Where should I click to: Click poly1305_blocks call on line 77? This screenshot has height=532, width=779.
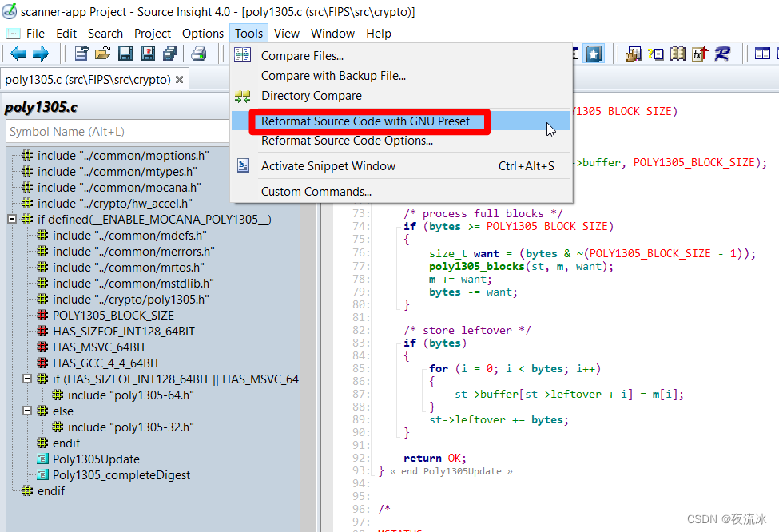(476, 267)
